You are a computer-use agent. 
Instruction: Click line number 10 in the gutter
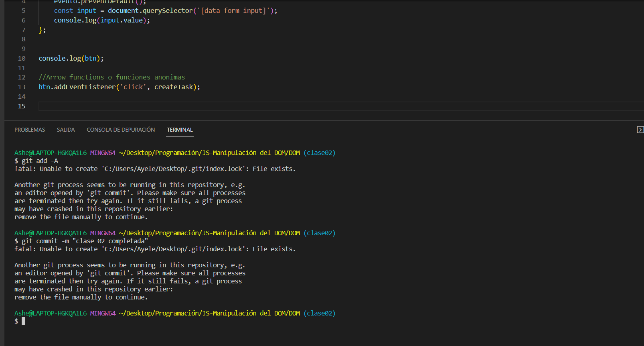(x=22, y=59)
